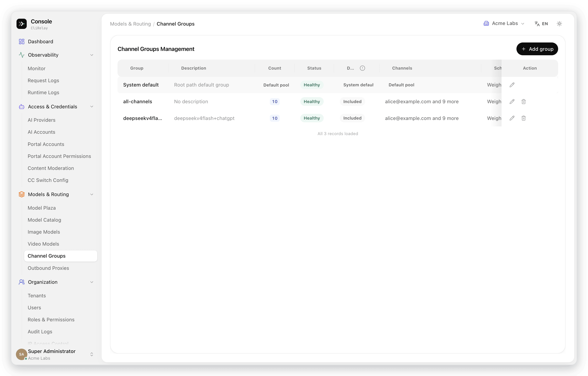The height and width of the screenshot is (376, 588).
Task: Click the Models & Routing layers icon
Action: [x=21, y=194]
